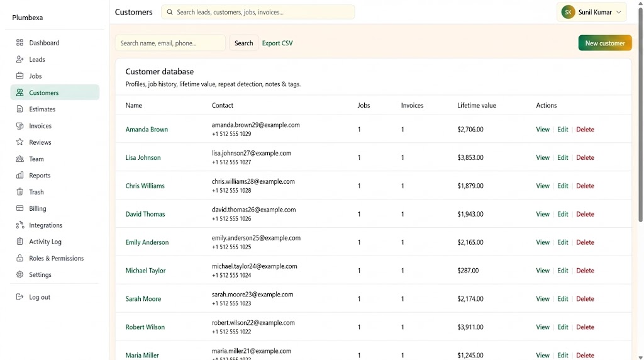Open Dashboard in the sidebar

(x=55, y=43)
